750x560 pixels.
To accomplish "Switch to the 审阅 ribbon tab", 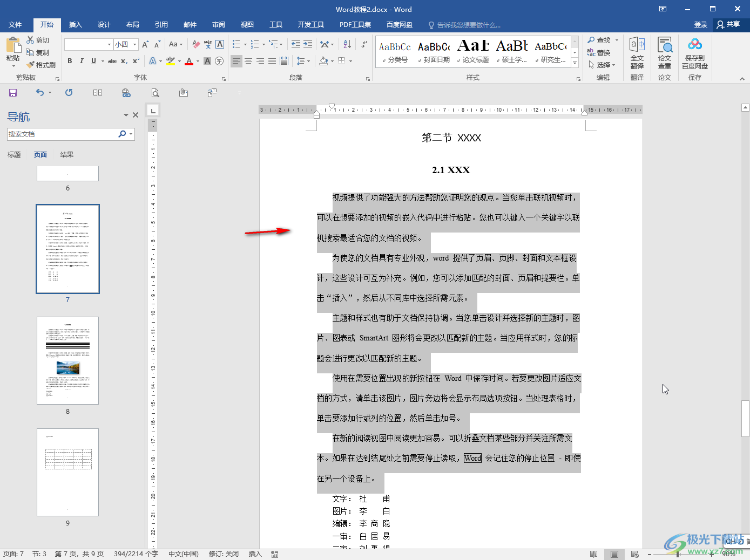I will pyautogui.click(x=219, y=25).
